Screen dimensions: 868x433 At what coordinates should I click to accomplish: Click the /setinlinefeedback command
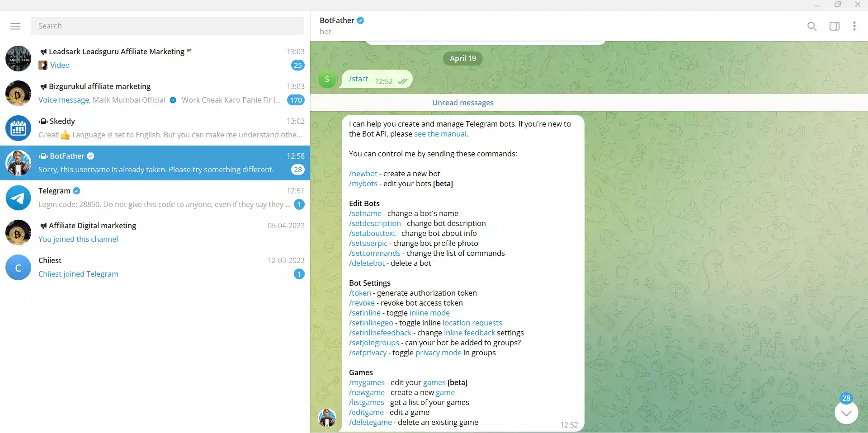(380, 333)
